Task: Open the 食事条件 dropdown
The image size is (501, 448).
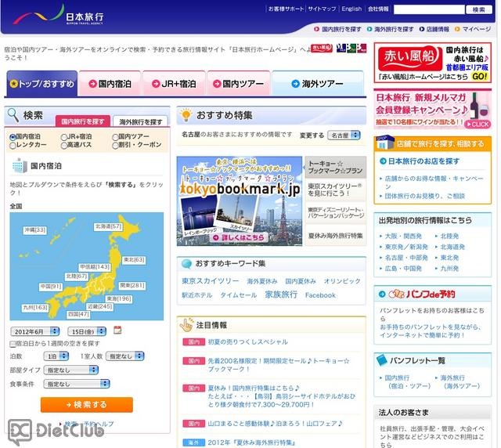Action: point(77,384)
